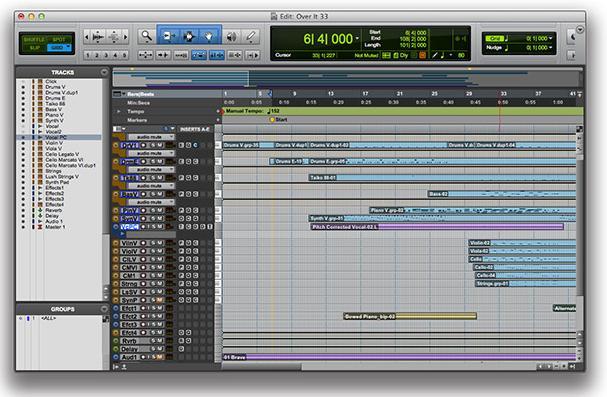This screenshot has height=397, width=607.
Task: Click the MIDI zoom button
Action: 114,37
